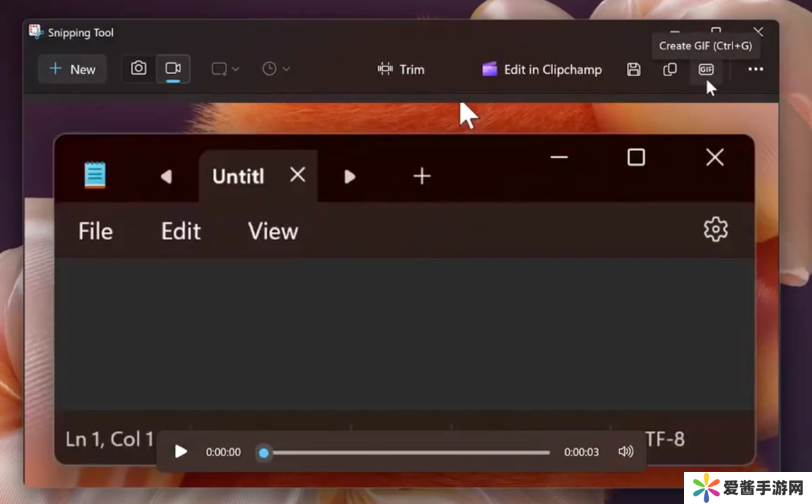
Task: Save the recording with the floppy disk icon
Action: click(x=633, y=69)
